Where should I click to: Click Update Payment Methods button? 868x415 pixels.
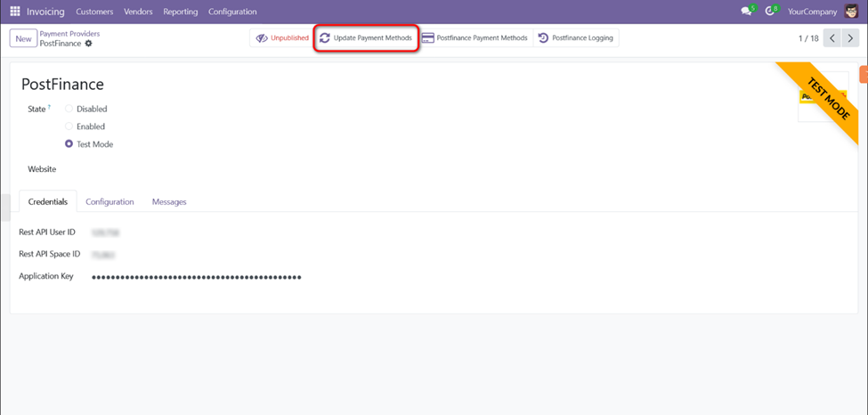(366, 38)
